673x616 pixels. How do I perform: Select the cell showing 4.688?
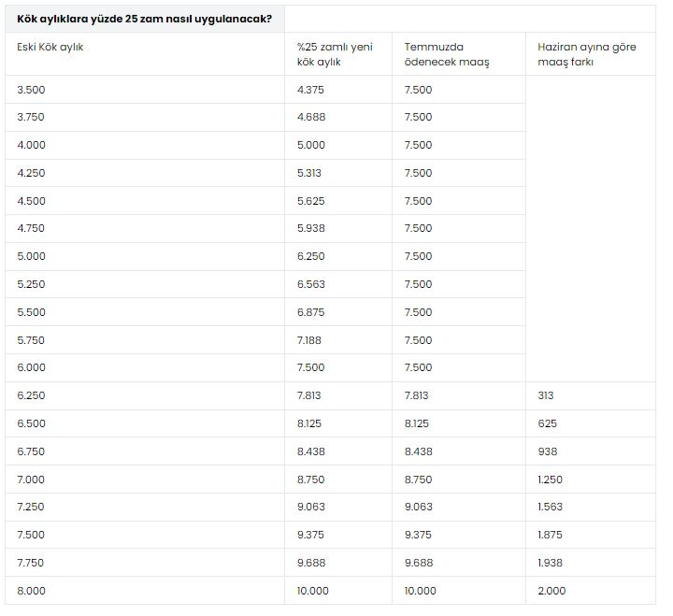[x=311, y=118]
